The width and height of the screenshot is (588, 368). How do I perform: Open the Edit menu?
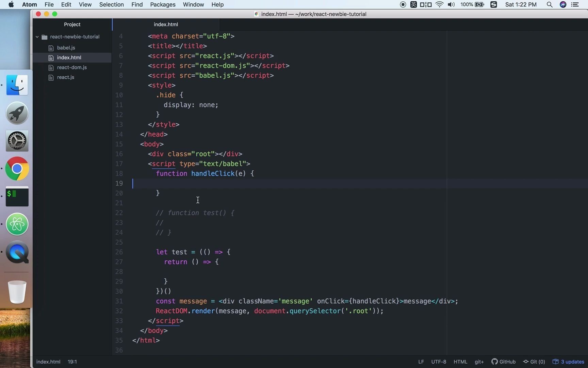pos(66,4)
